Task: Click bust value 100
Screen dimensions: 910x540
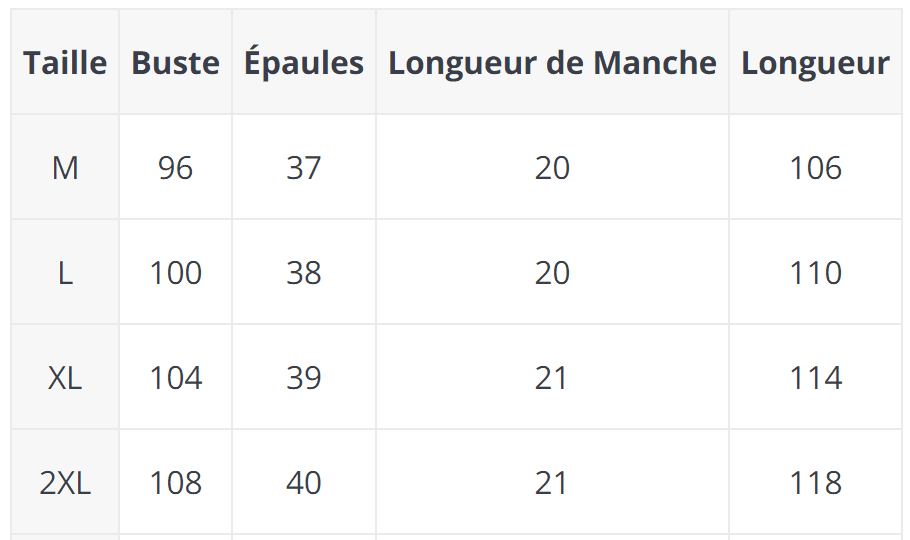Action: coord(175,273)
